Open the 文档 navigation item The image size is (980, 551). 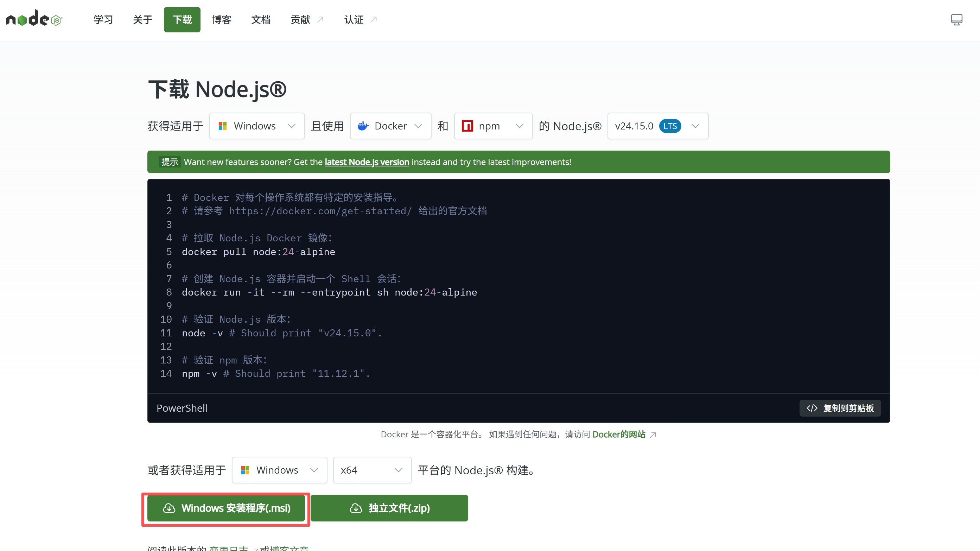pyautogui.click(x=261, y=19)
